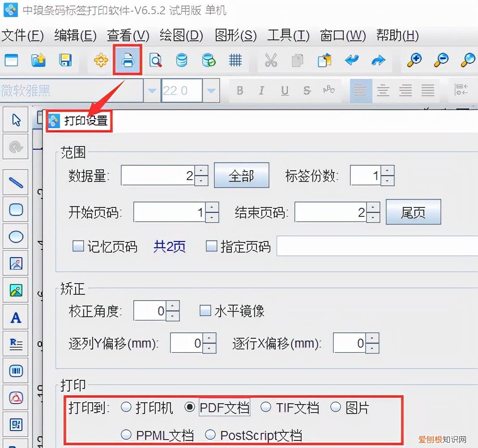Viewport: 478px width, 448px height.
Task: Select the rounded rectangle tool
Action: click(x=16, y=209)
